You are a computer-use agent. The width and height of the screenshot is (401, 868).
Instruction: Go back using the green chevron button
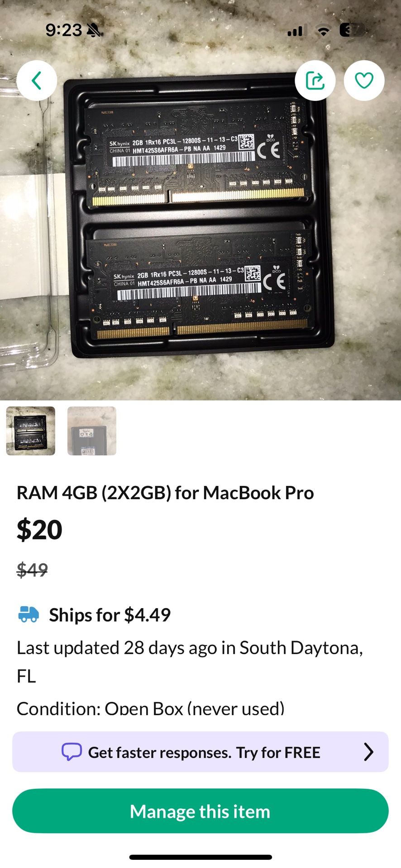click(x=37, y=80)
